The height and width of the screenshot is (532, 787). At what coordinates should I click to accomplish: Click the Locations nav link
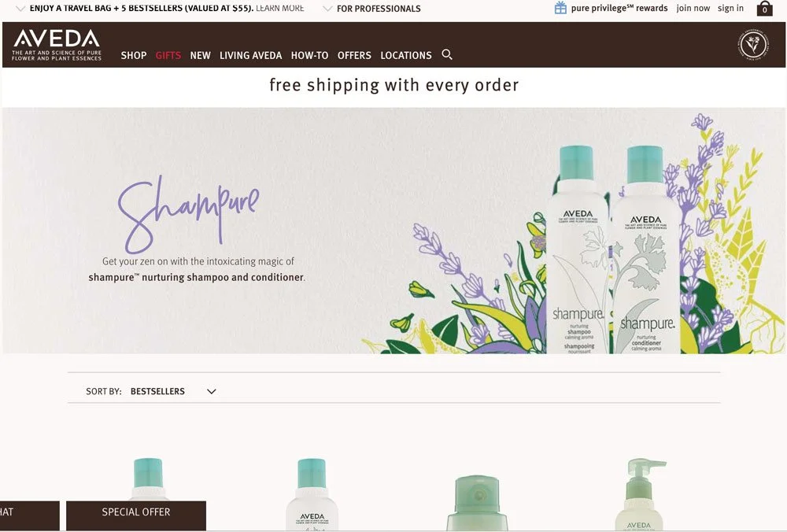406,55
